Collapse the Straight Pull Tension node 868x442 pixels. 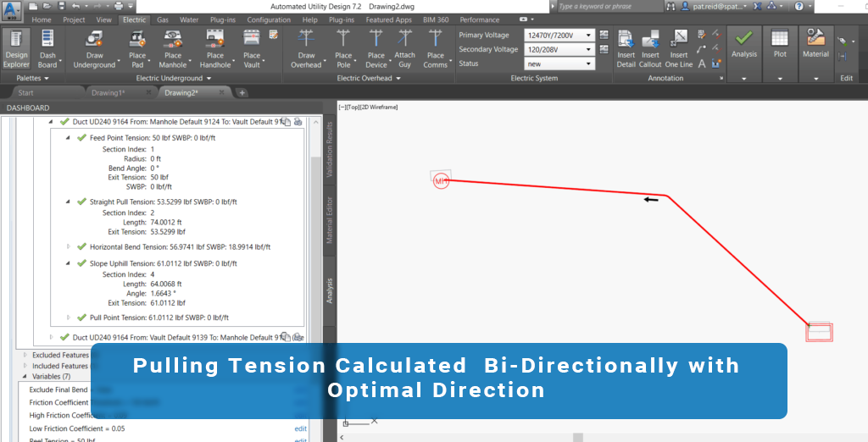pos(68,202)
